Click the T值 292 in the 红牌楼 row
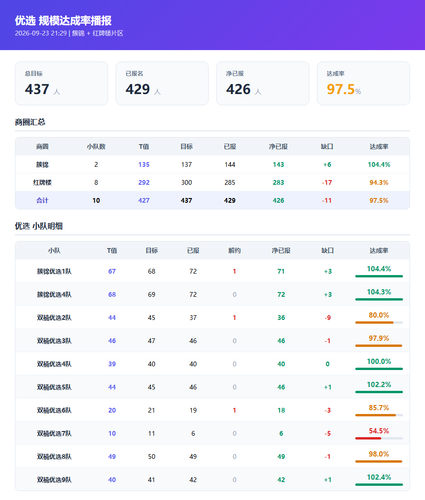 [x=144, y=183]
